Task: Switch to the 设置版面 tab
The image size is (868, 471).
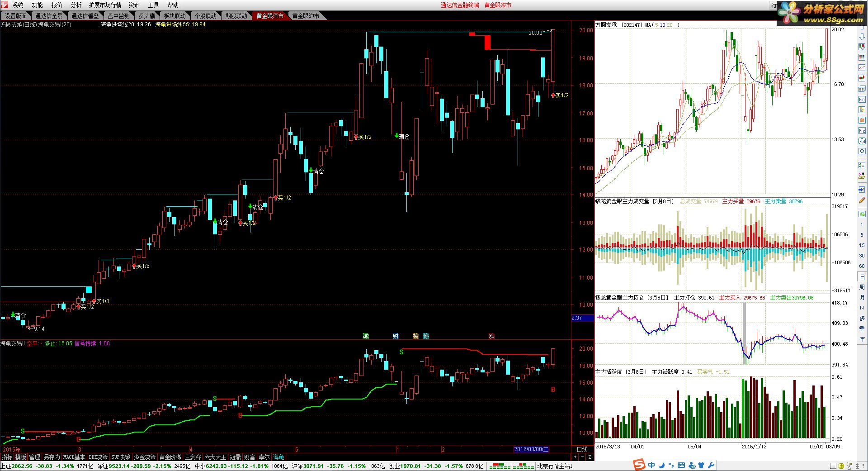Action: point(16,16)
